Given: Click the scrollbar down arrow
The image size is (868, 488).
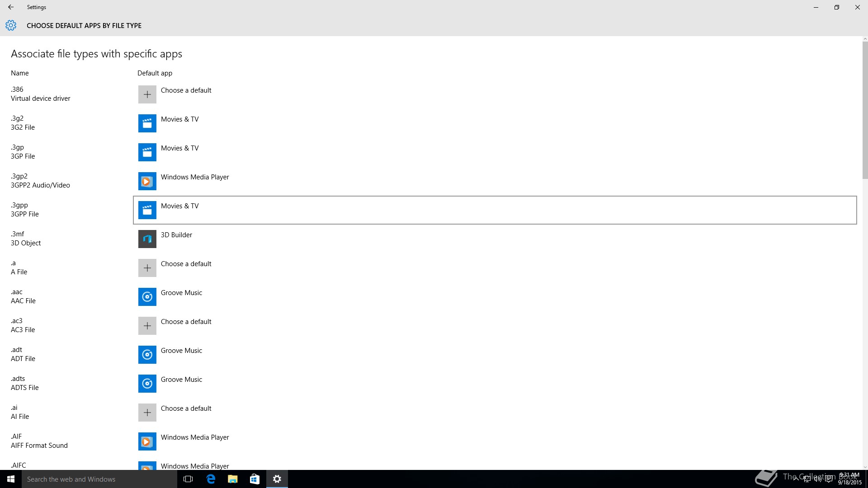Looking at the screenshot, I should (x=865, y=467).
